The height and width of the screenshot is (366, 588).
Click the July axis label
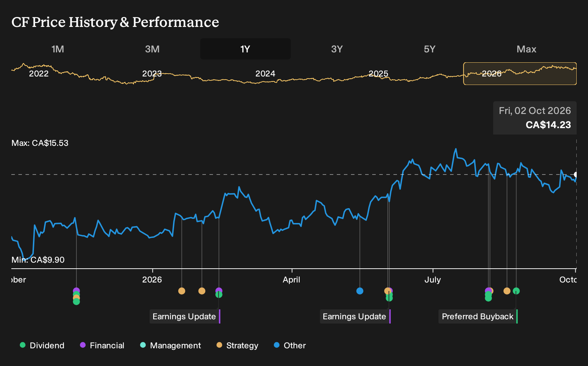pos(433,280)
